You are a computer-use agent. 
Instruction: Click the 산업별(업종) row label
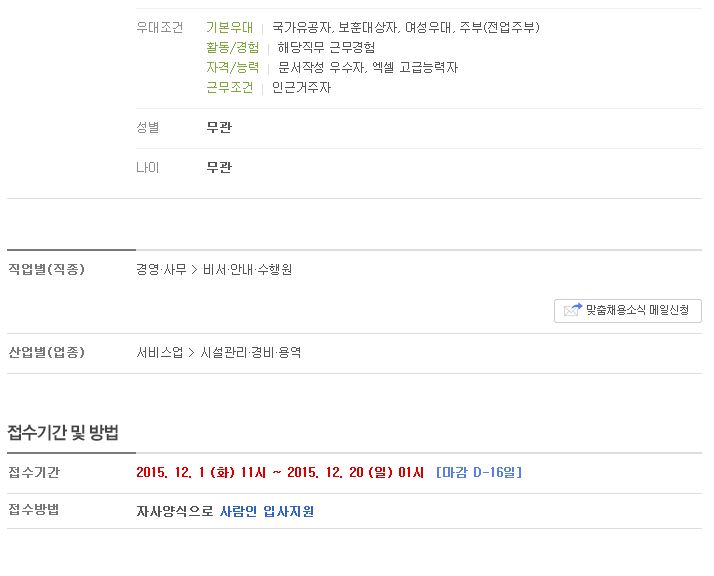[46, 352]
